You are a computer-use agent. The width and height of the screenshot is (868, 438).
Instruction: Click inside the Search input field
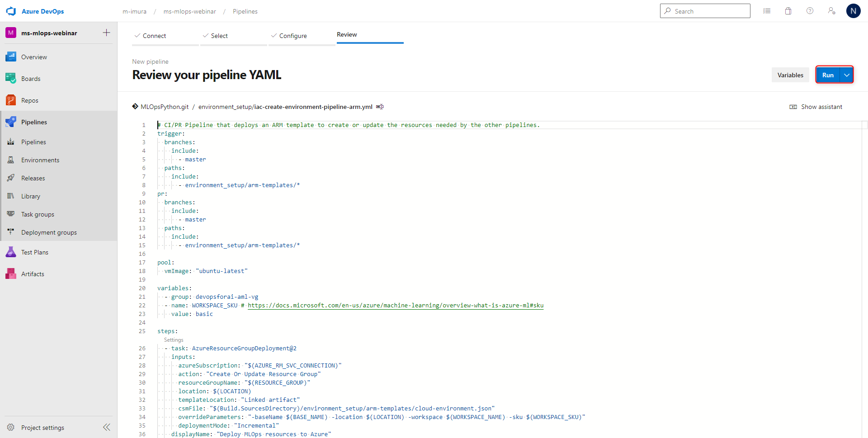(x=705, y=11)
